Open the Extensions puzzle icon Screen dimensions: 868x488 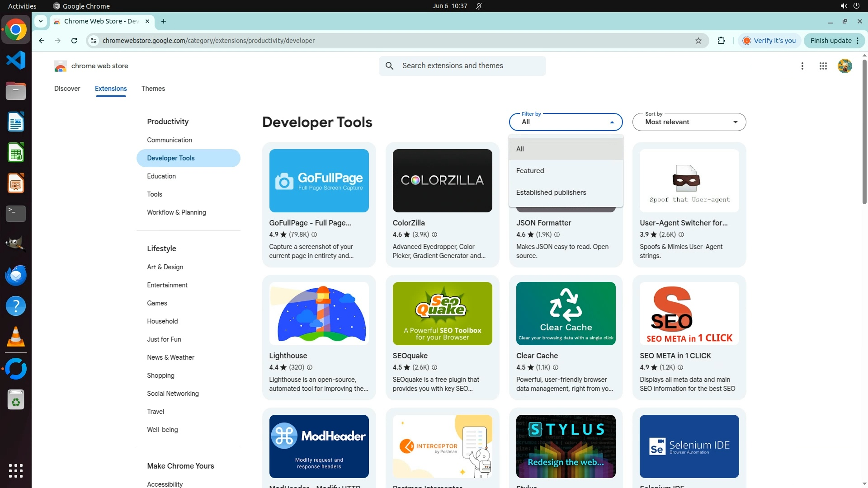pyautogui.click(x=721, y=41)
